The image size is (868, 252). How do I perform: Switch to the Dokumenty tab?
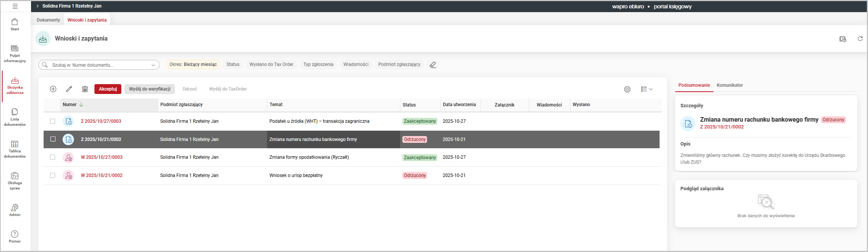point(48,20)
